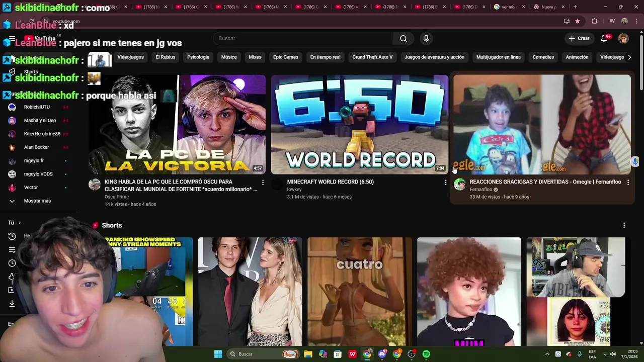Switch to the Nueva pestaña tab
This screenshot has width=644, height=362.
[x=548, y=7]
